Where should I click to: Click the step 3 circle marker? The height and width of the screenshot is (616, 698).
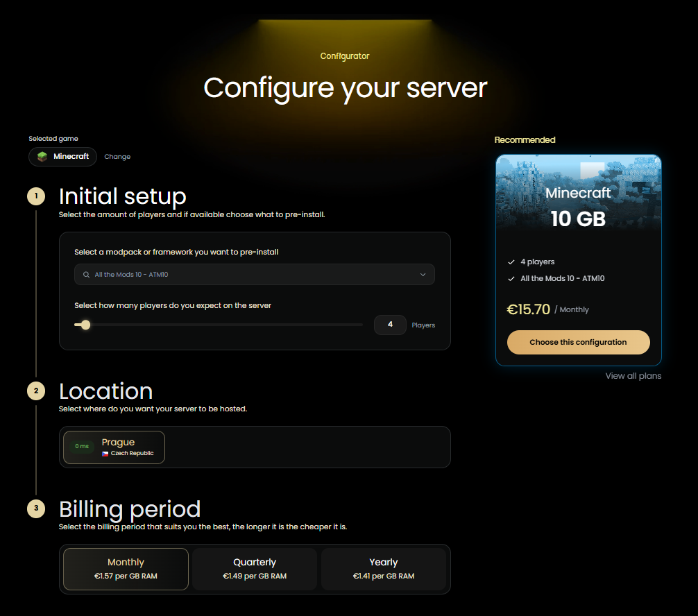pos(36,508)
